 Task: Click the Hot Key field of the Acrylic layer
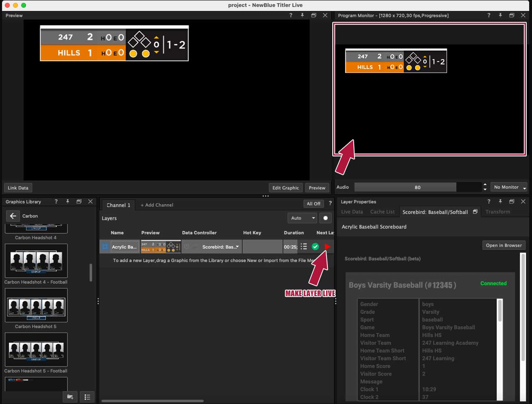(262, 247)
